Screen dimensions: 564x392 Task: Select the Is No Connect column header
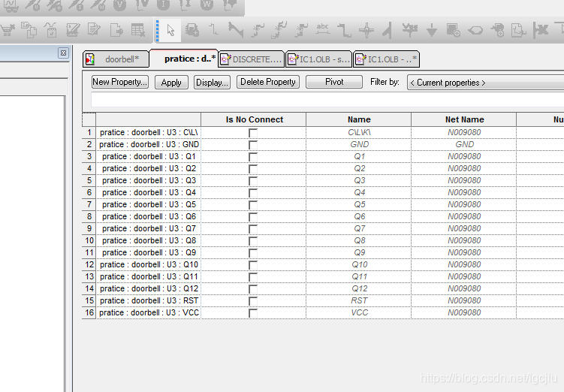(254, 119)
